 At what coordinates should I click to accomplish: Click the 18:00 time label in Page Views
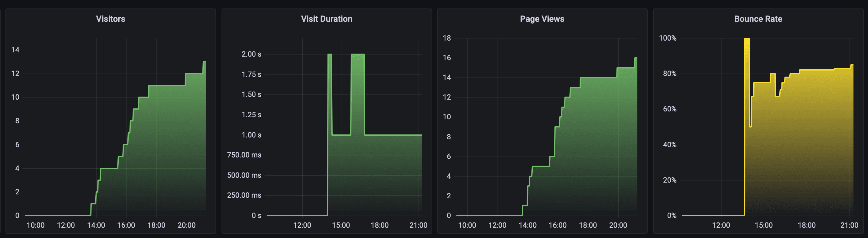tap(588, 225)
